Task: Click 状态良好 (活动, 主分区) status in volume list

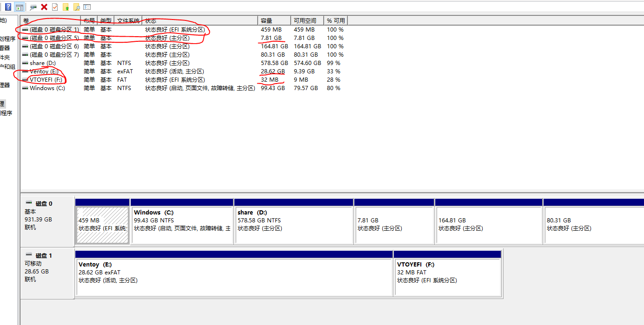Action: [x=174, y=71]
